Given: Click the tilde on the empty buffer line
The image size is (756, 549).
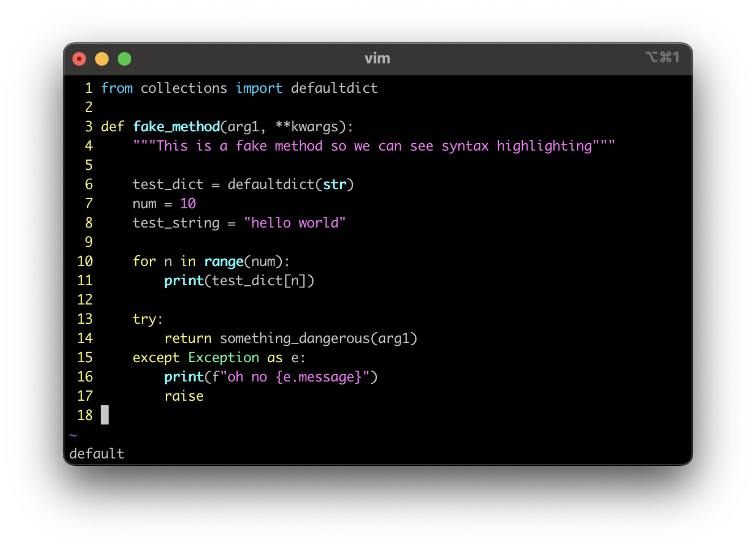Looking at the screenshot, I should click(x=72, y=435).
